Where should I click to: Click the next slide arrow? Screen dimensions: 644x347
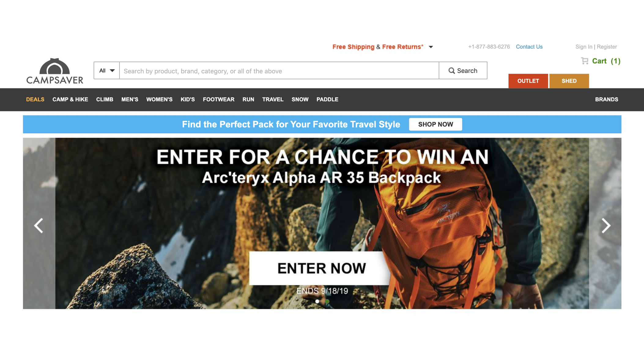tap(605, 226)
